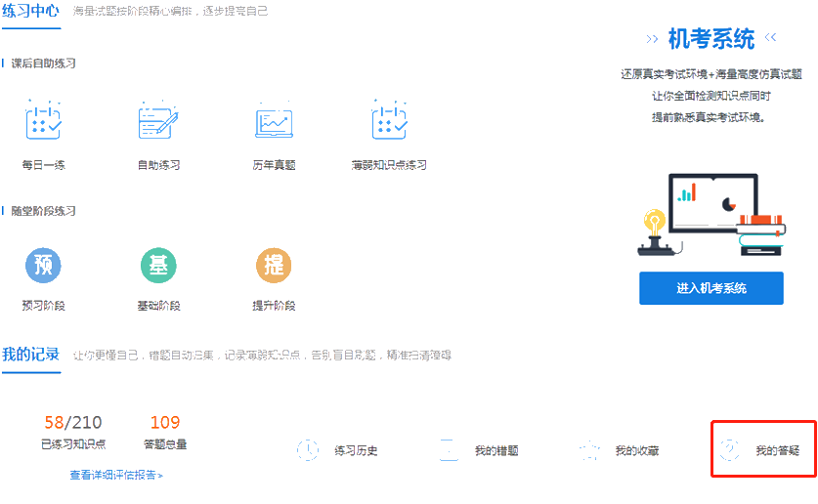This screenshot has height=504, width=818.
Task: Click the 109 answered questions count
Action: pyautogui.click(x=165, y=422)
